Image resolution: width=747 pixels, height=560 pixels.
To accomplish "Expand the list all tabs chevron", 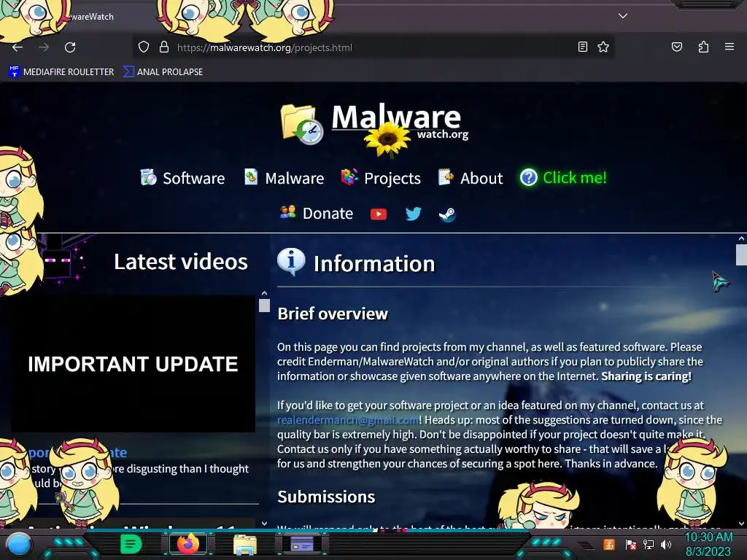I will pos(623,16).
